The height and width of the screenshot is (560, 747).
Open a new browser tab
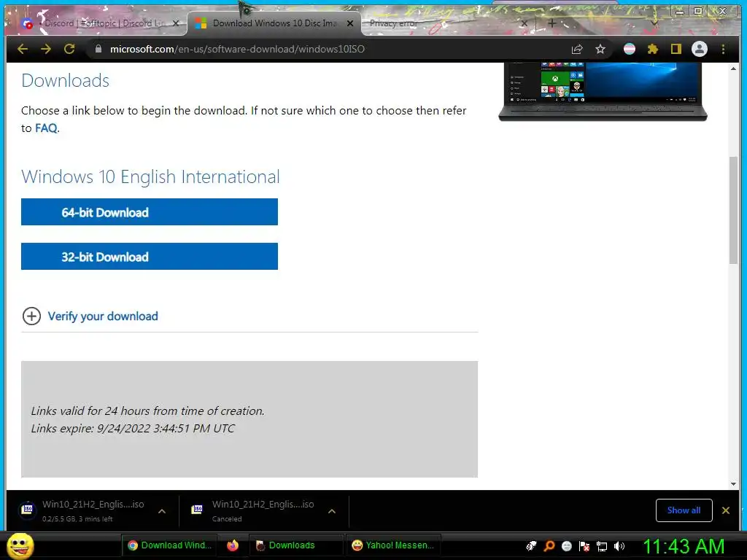point(551,23)
